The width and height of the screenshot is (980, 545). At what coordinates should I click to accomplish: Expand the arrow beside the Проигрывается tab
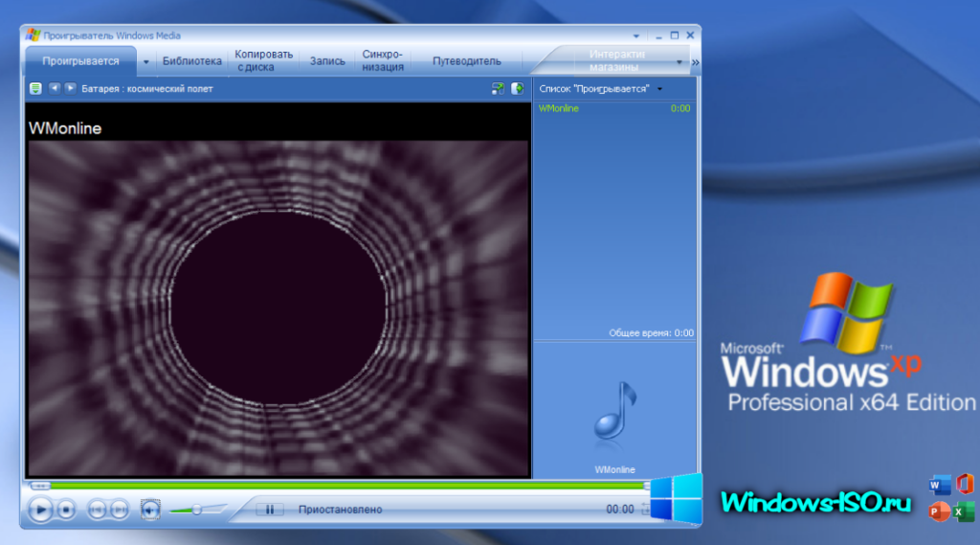pyautogui.click(x=146, y=62)
